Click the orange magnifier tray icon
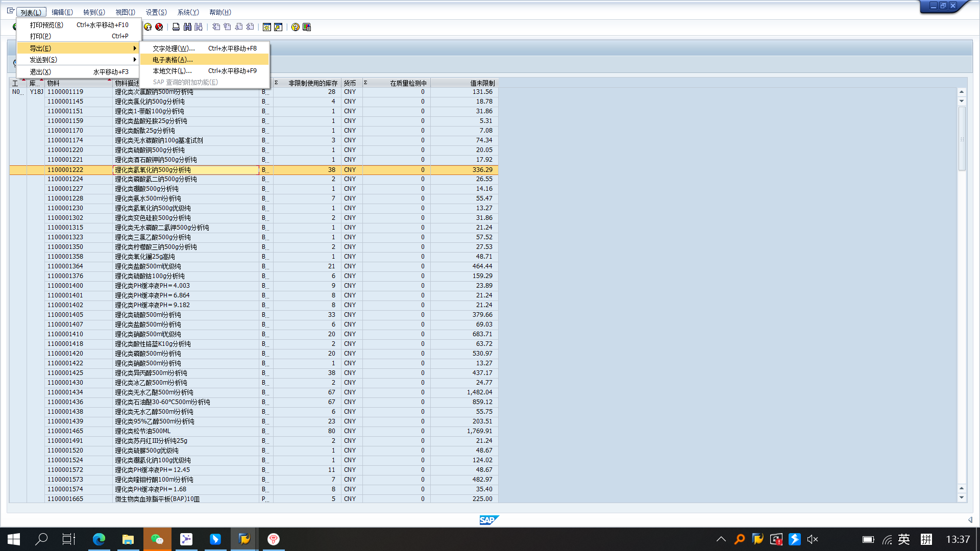The width and height of the screenshot is (980, 551). [740, 539]
